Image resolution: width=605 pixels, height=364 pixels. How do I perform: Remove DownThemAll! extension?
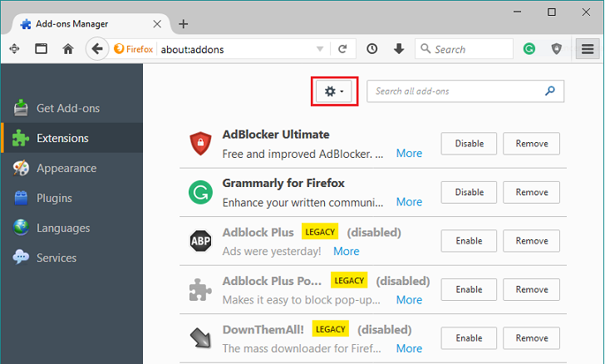click(x=531, y=338)
